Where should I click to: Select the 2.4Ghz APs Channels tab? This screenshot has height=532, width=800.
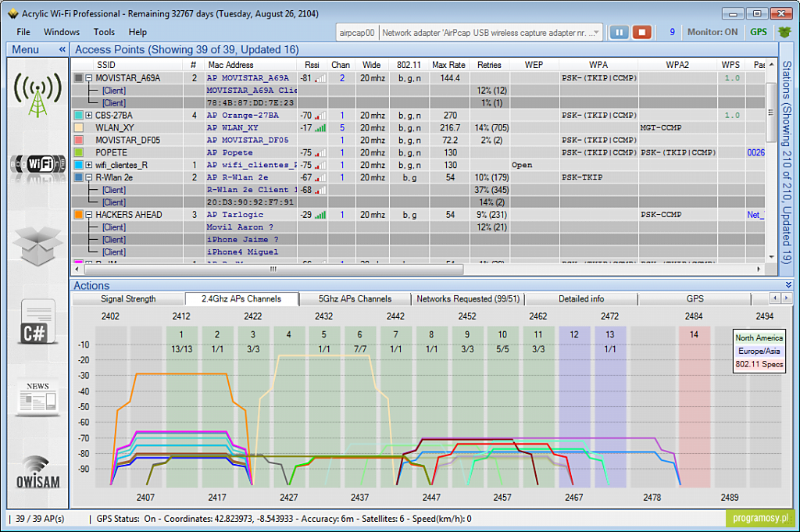point(241,299)
